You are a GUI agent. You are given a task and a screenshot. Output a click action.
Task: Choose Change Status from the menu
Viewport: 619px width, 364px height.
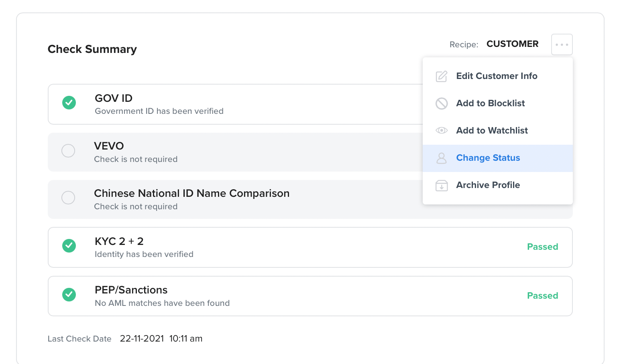point(488,158)
